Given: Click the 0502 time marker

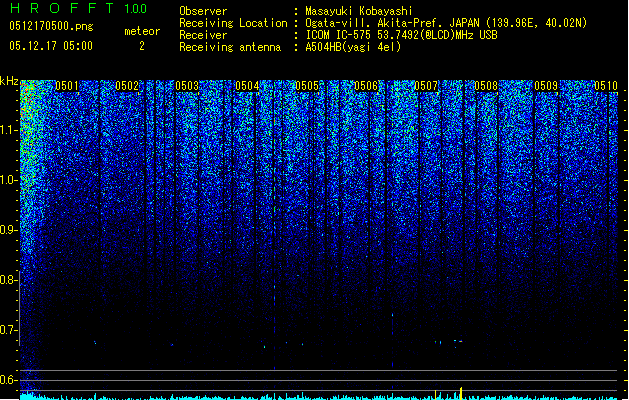Looking at the screenshot, I should pos(127,86).
